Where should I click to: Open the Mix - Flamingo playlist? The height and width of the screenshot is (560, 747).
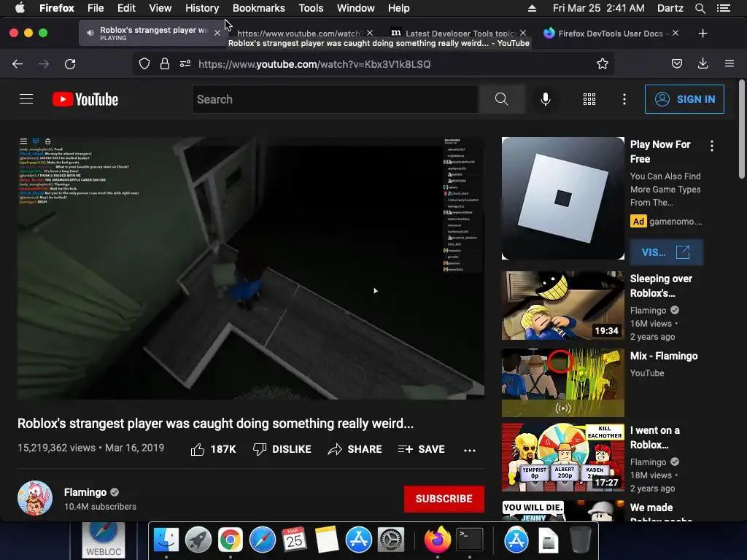664,356
